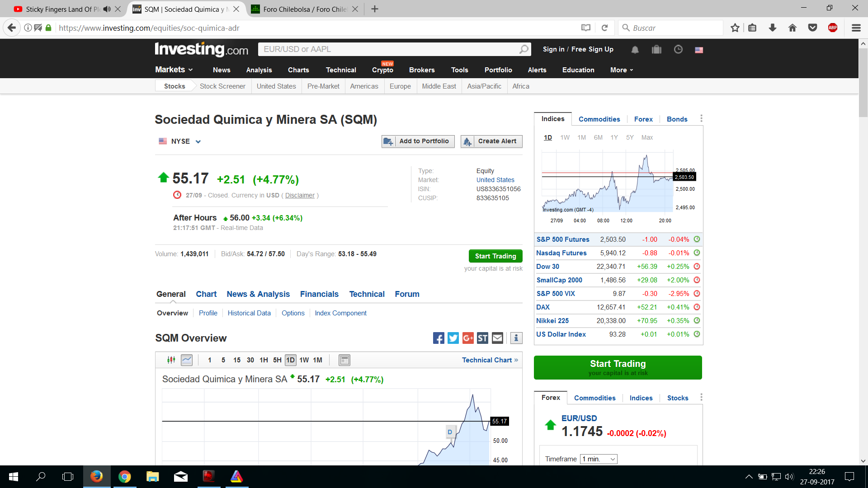Select the 30 minute chart interval
The image size is (868, 488).
pos(250,360)
